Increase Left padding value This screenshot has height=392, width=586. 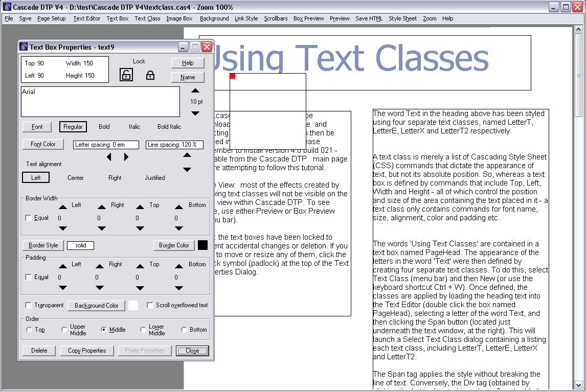(63, 266)
